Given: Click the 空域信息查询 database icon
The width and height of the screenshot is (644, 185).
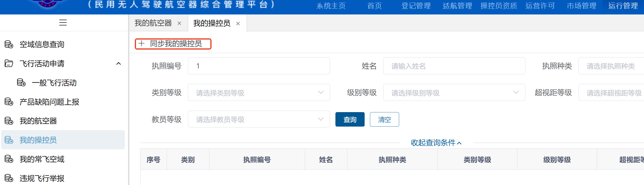Looking at the screenshot, I should (9, 44).
